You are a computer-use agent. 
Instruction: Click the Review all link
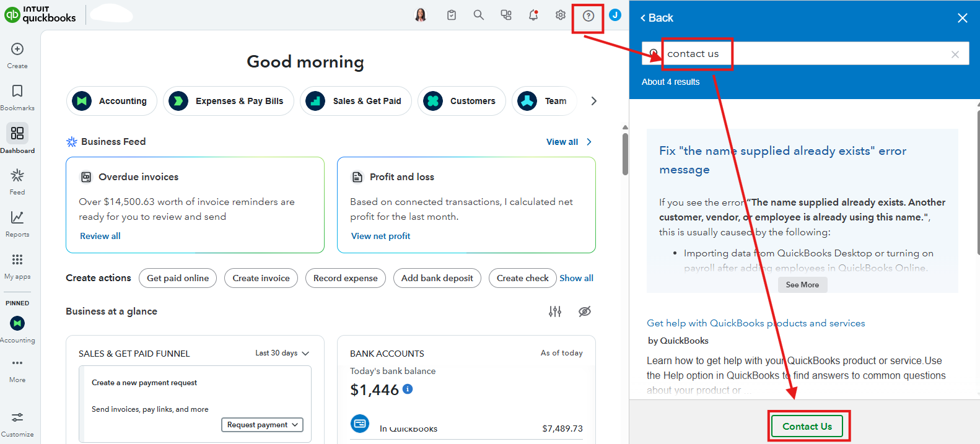(x=100, y=236)
